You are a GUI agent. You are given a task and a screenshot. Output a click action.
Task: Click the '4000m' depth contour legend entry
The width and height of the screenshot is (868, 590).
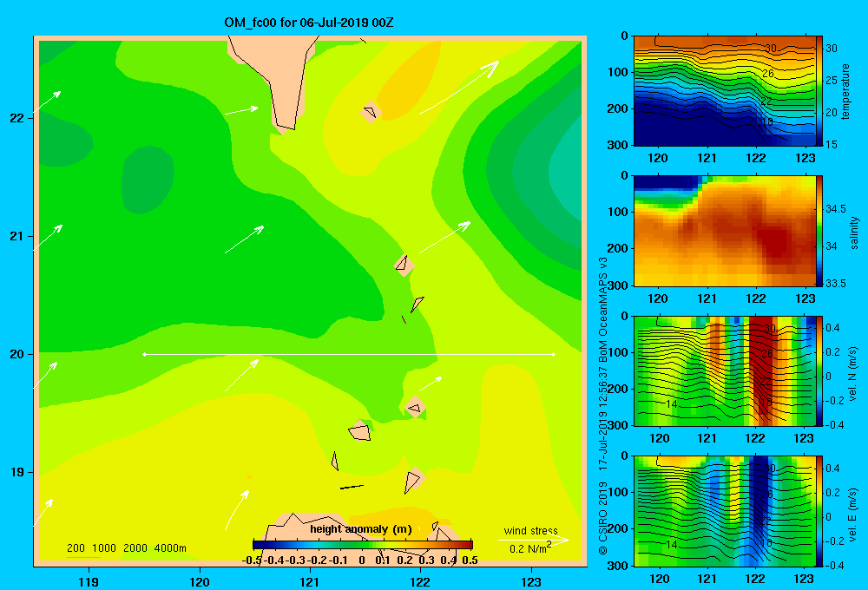(170, 548)
